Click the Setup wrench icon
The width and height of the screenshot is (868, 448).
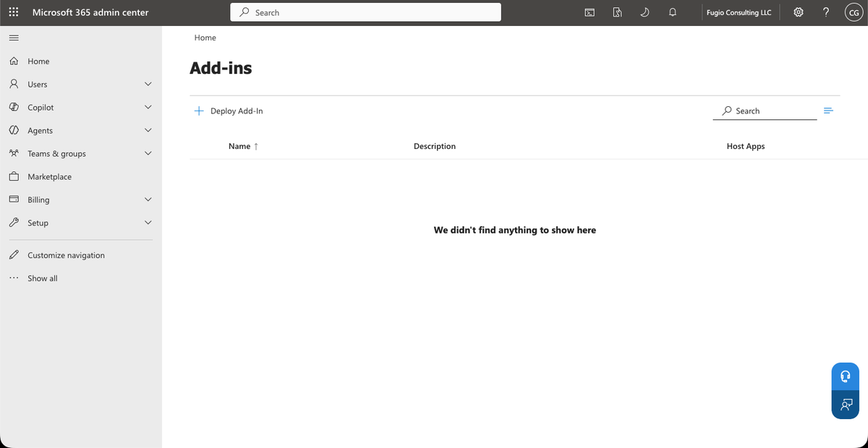pos(14,223)
